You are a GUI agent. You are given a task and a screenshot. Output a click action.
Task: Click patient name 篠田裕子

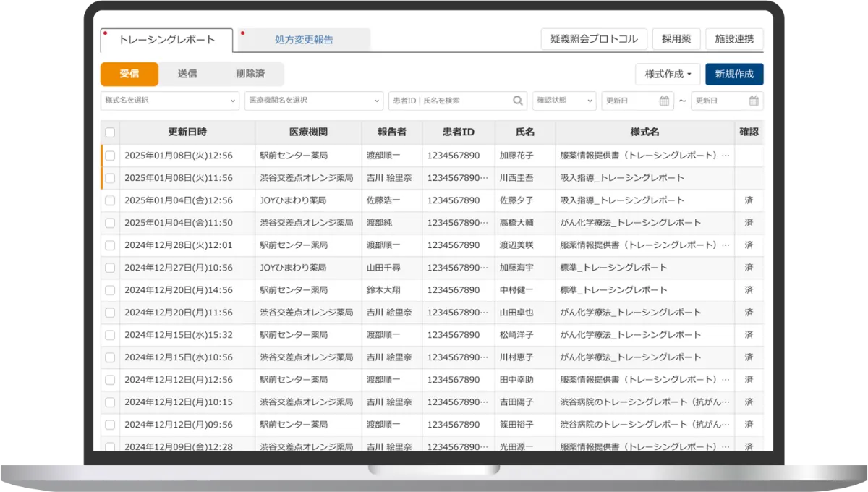point(516,425)
